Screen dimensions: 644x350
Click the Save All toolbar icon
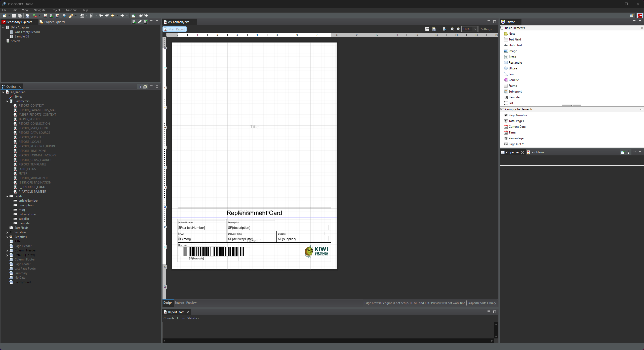[20, 16]
